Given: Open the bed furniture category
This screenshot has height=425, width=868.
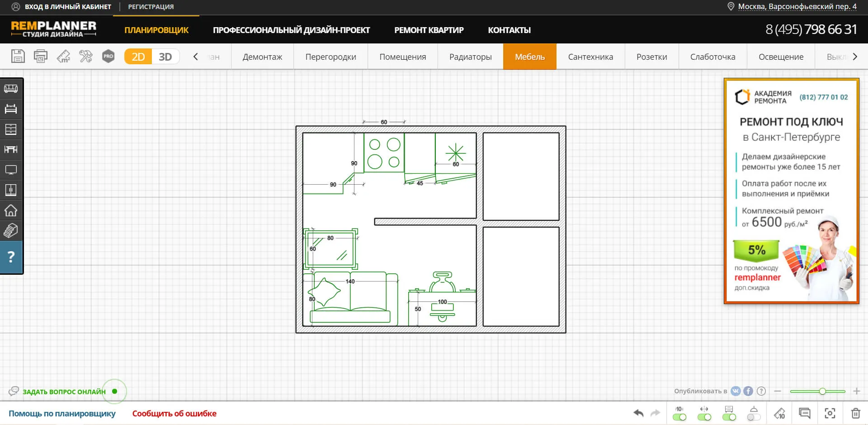Looking at the screenshot, I should coord(11,109).
